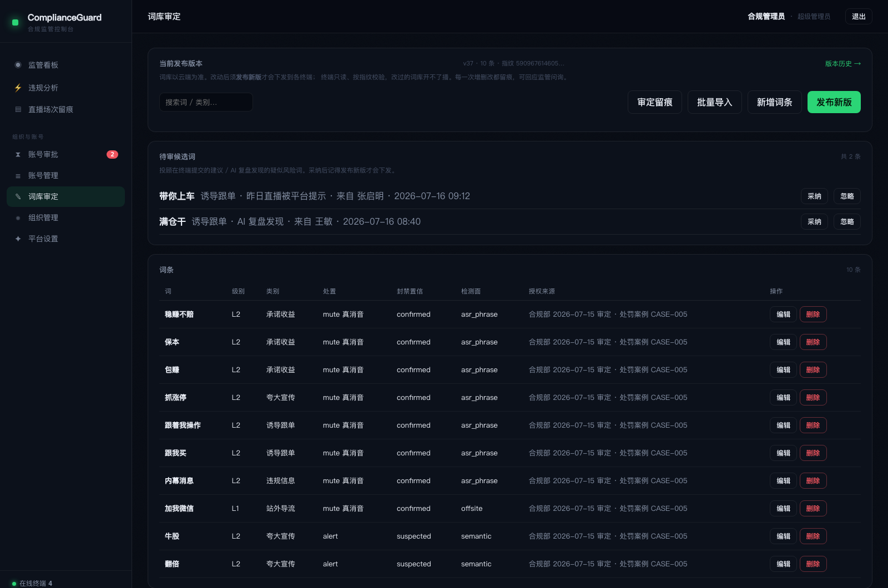Open 违规分析 menu item
The width and height of the screenshot is (888, 588).
65,88
